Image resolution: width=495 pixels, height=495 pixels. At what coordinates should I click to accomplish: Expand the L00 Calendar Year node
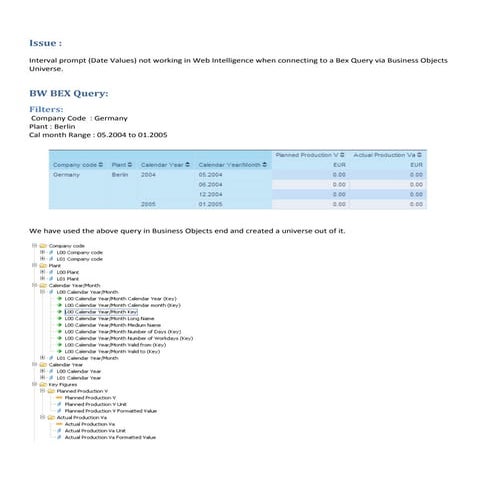click(x=42, y=371)
